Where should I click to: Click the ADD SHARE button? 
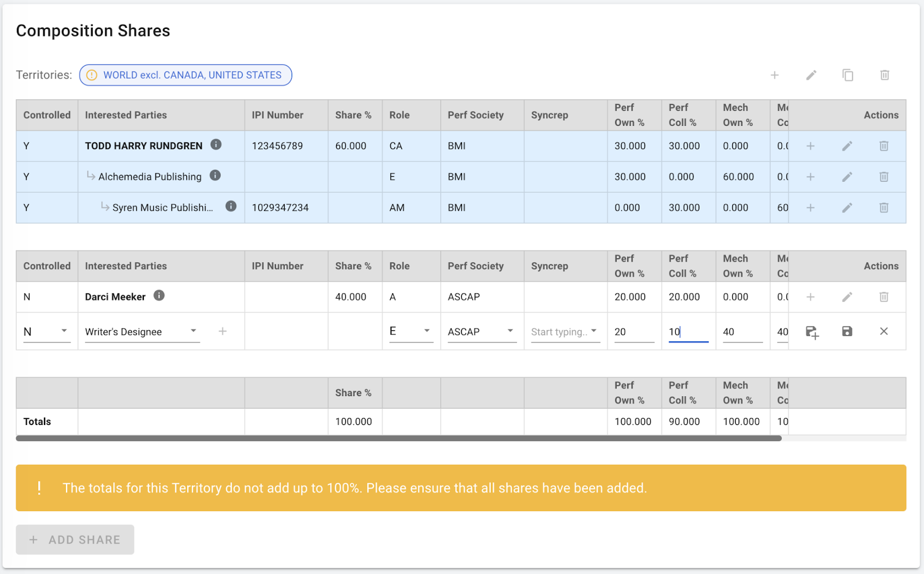(75, 540)
